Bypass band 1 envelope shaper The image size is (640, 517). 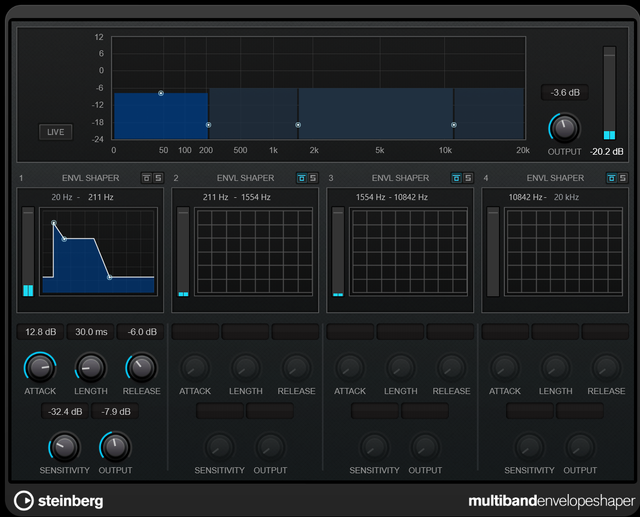[x=147, y=178]
